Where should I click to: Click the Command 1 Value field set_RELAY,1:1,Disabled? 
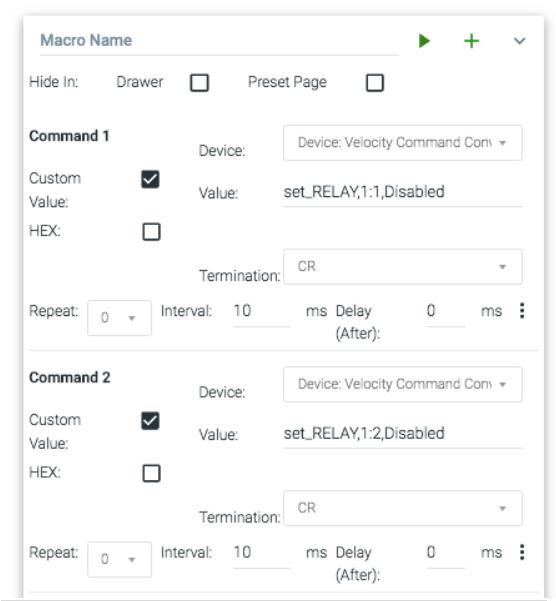403,192
